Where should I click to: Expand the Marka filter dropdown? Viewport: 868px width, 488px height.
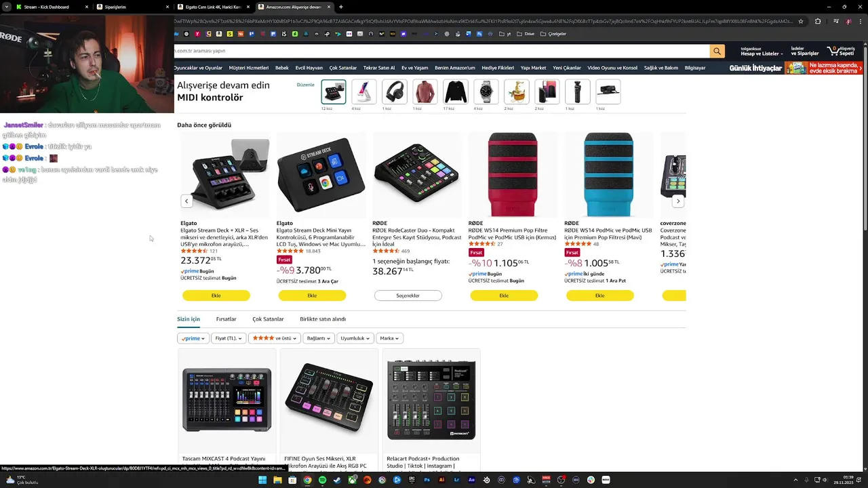coord(389,338)
